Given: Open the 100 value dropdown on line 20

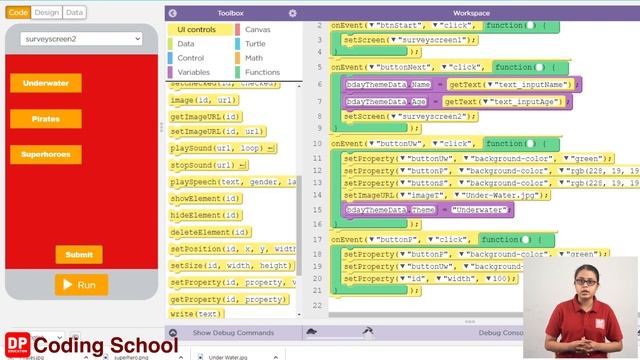Looking at the screenshot, I should [x=488, y=278].
